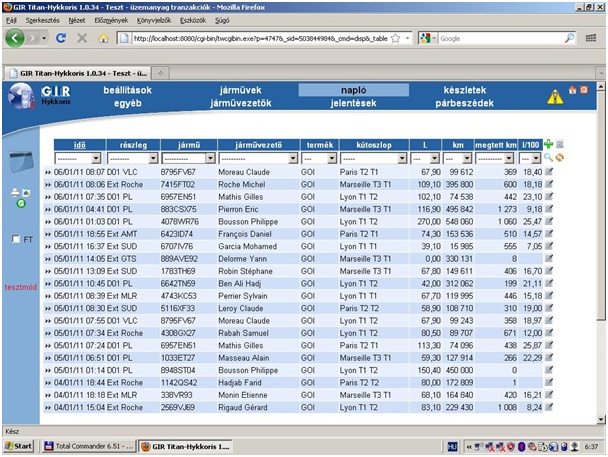Open the járművezető filter dropdown
This screenshot has height=457, width=608.
293,158
